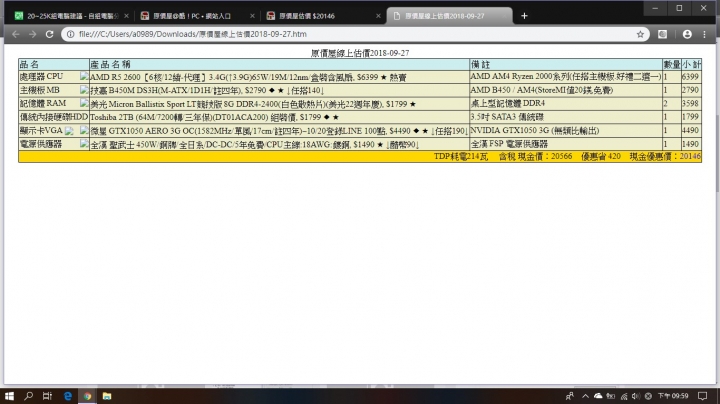Click the 'TDP耗電214瓦' summary text
Viewport: 720px width, 404px height.
point(461,157)
